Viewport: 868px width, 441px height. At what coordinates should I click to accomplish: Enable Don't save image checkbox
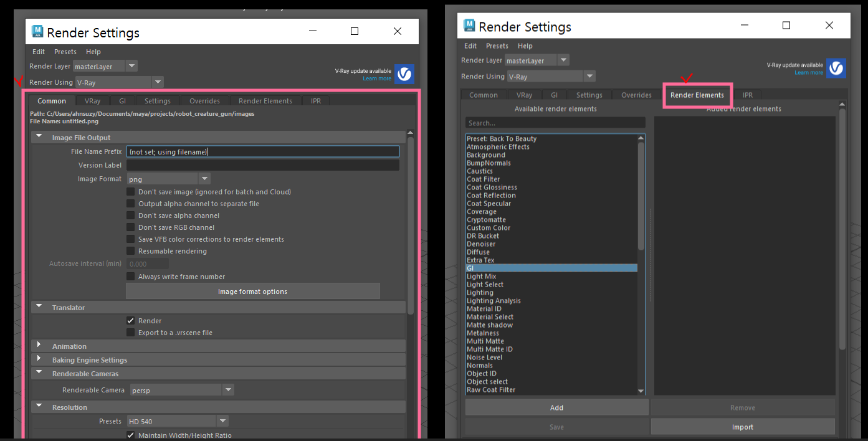[131, 192]
